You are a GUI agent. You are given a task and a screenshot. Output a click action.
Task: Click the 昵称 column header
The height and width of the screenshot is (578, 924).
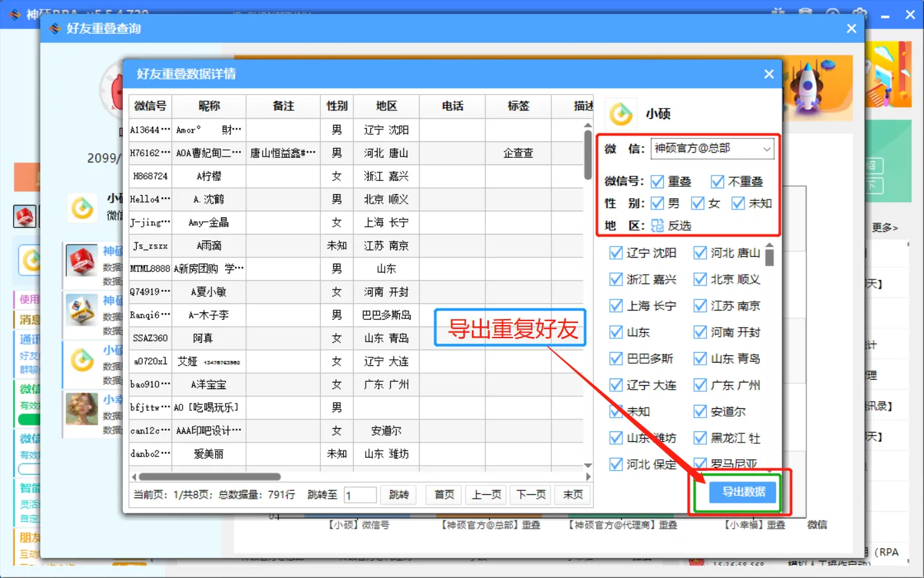(x=209, y=106)
